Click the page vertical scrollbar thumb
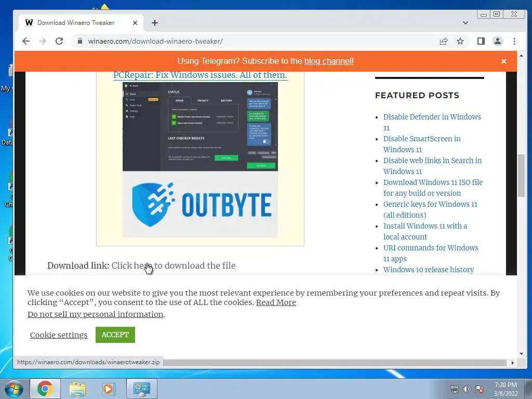Viewport: 532px width, 399px height. (521, 175)
